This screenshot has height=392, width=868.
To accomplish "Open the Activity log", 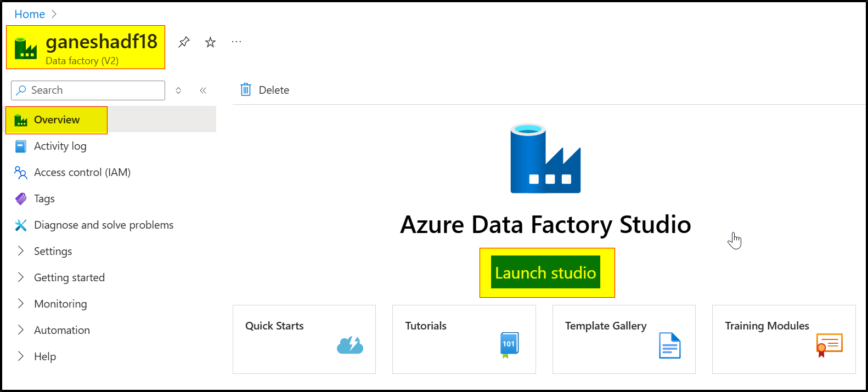I will 60,146.
